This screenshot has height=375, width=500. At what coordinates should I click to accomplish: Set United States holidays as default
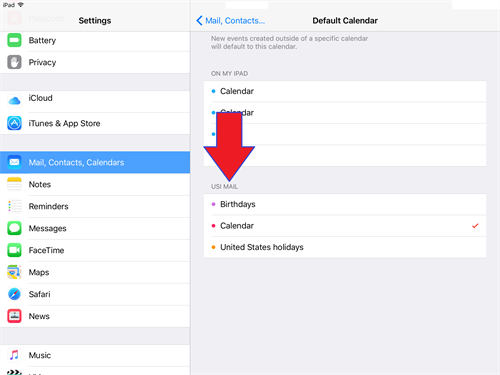pyautogui.click(x=345, y=247)
